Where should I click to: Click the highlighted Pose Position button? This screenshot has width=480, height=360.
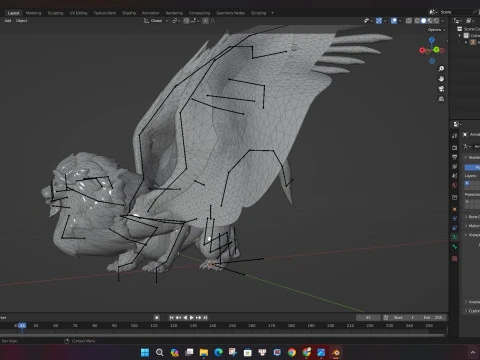click(473, 167)
